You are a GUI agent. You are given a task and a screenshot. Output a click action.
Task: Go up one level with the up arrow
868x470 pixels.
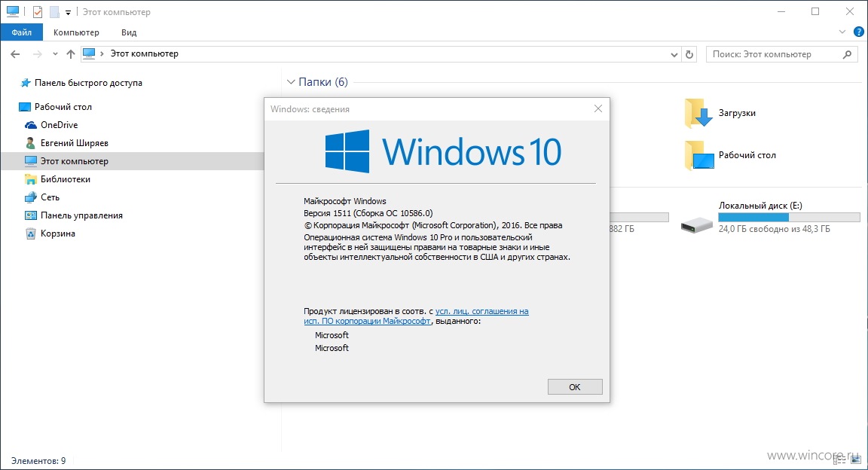(x=70, y=53)
